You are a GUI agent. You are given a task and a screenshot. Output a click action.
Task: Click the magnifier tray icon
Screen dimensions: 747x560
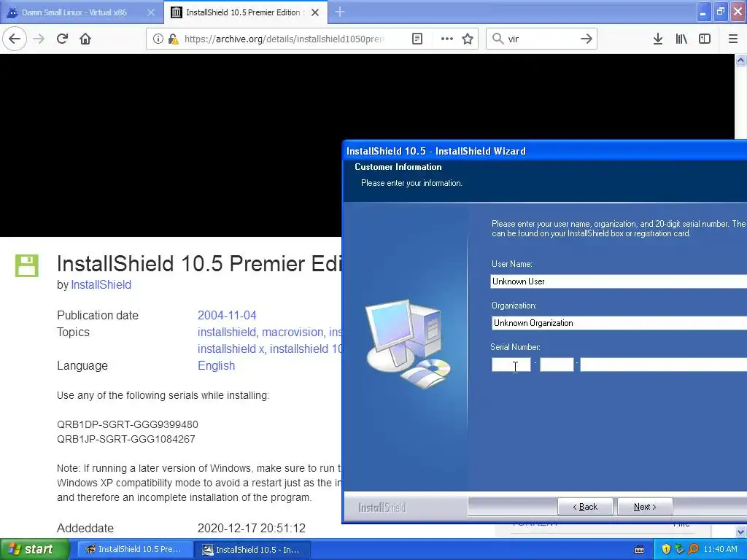693,549
